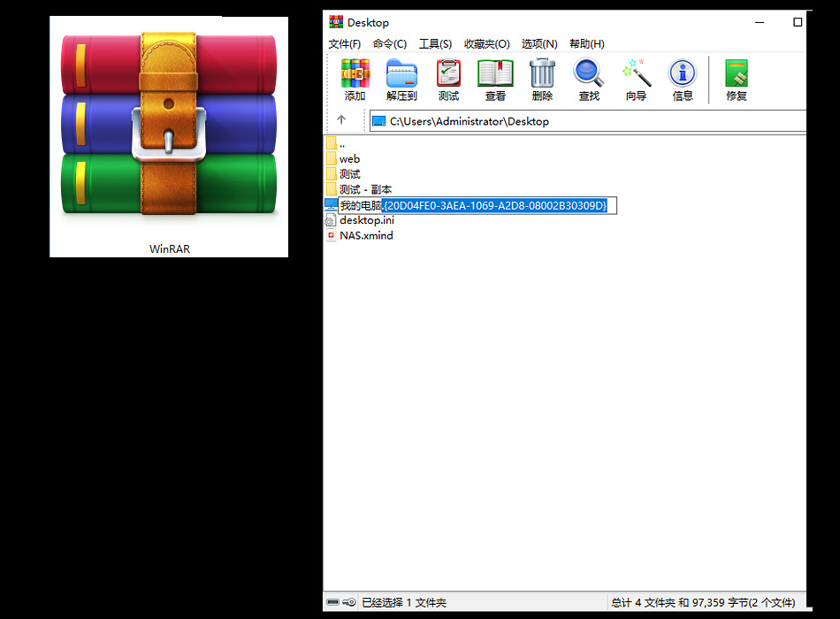Click the 总计 4 文件夹 status summary
840x619 pixels.
703,602
